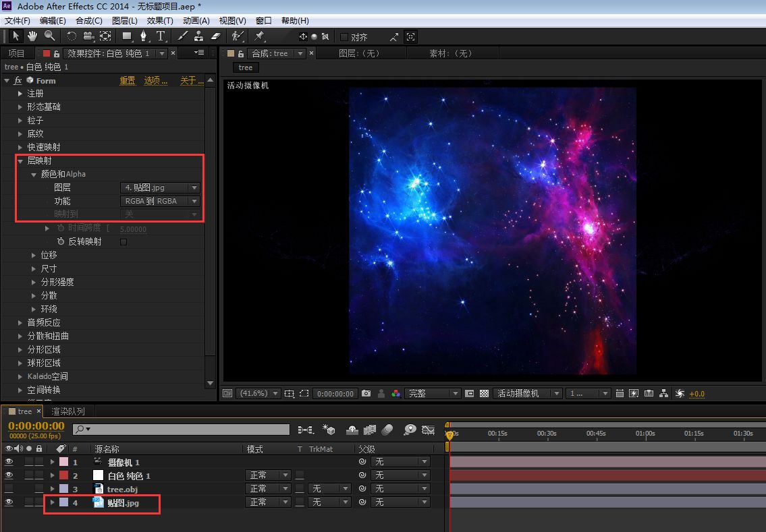Activate the Puppet Pin tool
The width and height of the screenshot is (766, 532).
point(259,36)
